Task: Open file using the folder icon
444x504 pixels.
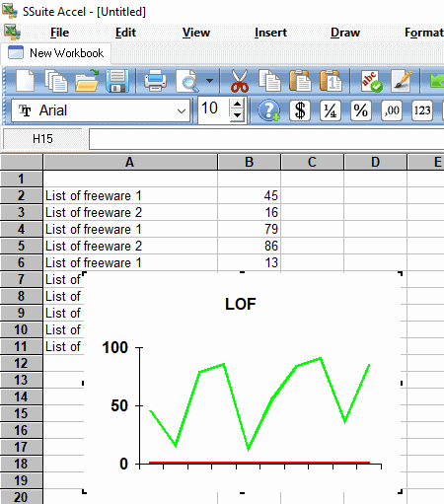Action: point(87,81)
